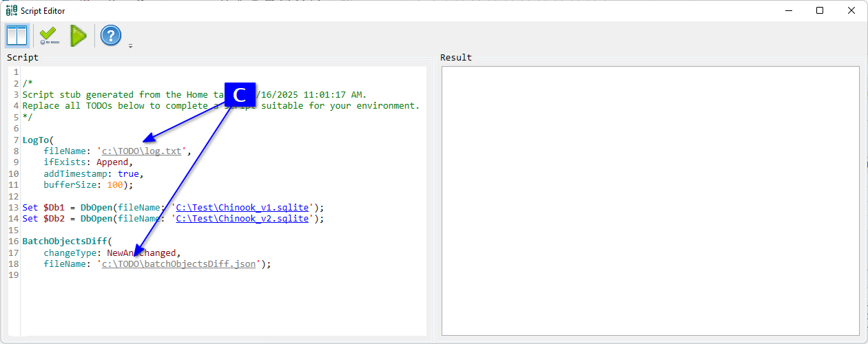Click the Append value on ifExists line
This screenshot has height=344, width=868.
coord(112,162)
